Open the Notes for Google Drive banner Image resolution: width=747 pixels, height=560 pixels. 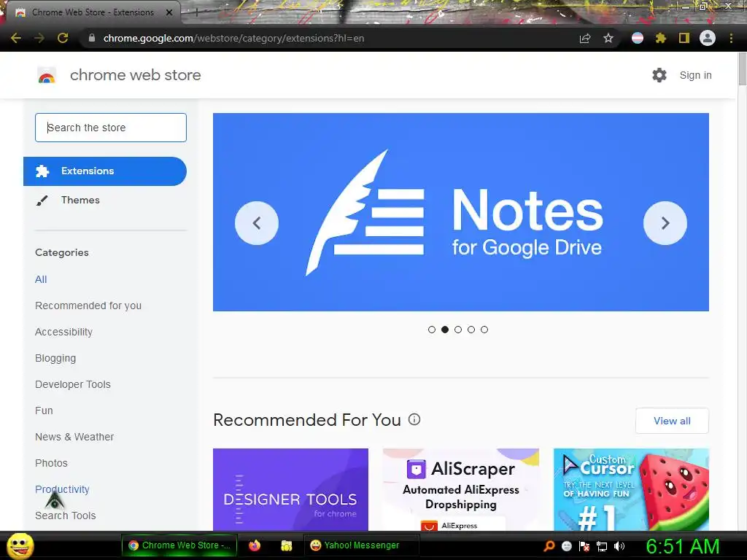click(461, 212)
